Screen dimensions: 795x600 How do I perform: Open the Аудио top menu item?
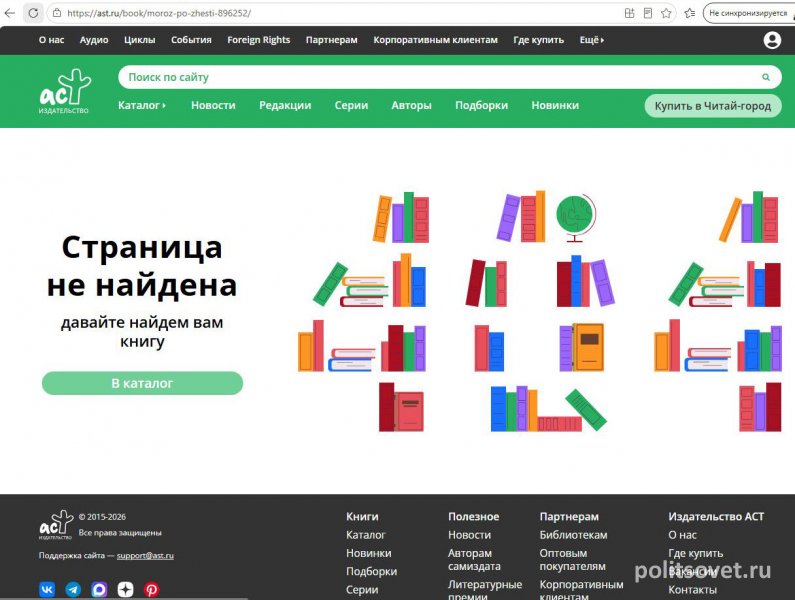(x=94, y=40)
